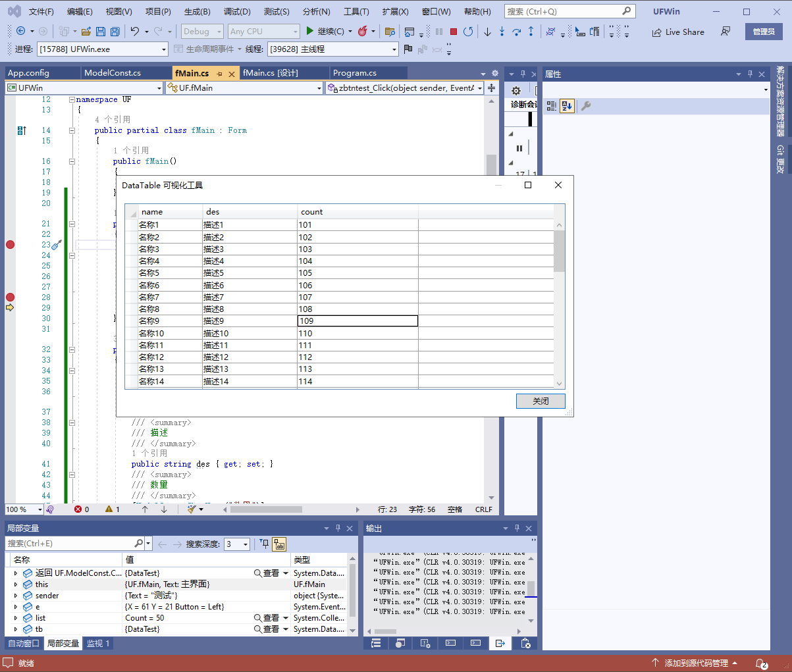The image size is (792, 672).
Task: Click the Open File folder icon
Action: pyautogui.click(x=86, y=32)
